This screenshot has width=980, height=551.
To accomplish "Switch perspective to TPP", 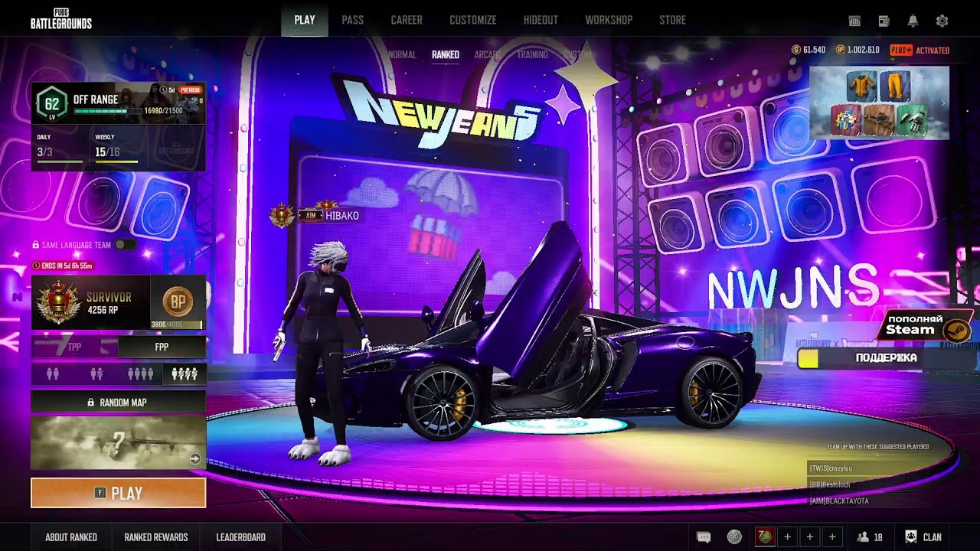I will (x=74, y=347).
